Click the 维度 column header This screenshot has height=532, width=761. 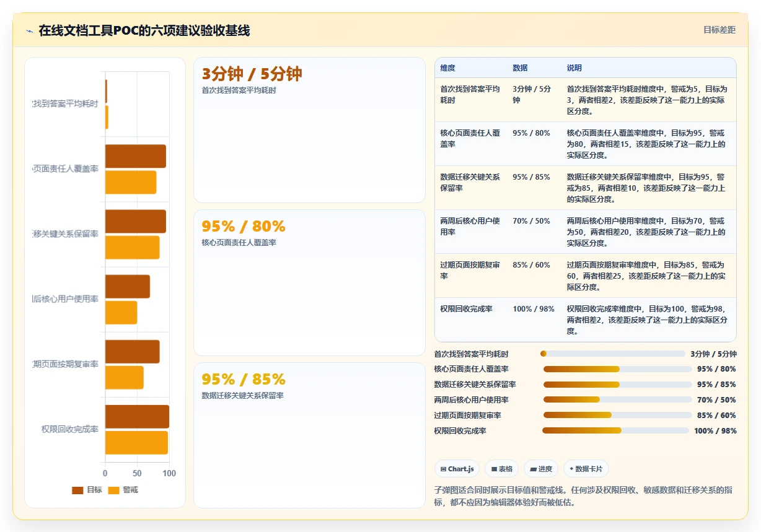tap(447, 68)
